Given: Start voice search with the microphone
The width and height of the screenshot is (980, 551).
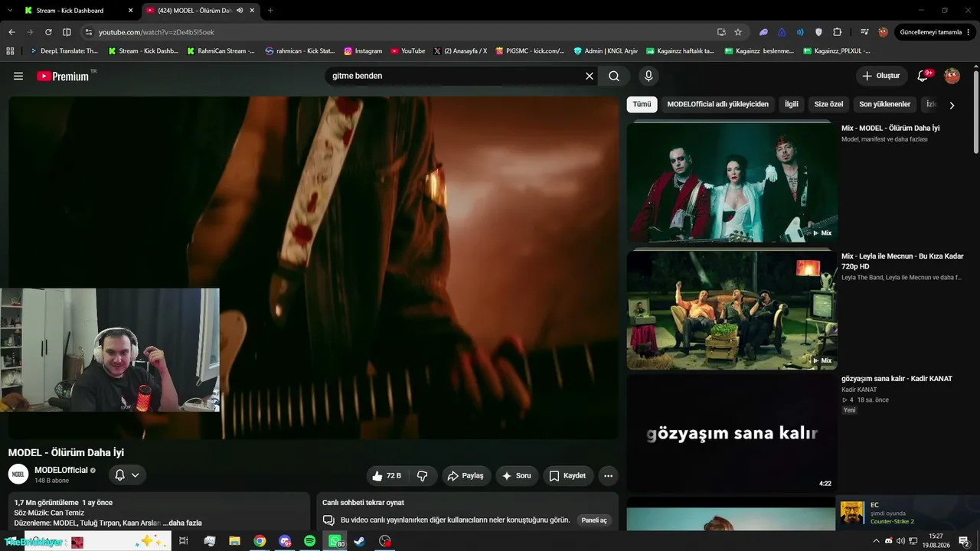Looking at the screenshot, I should 648,76.
